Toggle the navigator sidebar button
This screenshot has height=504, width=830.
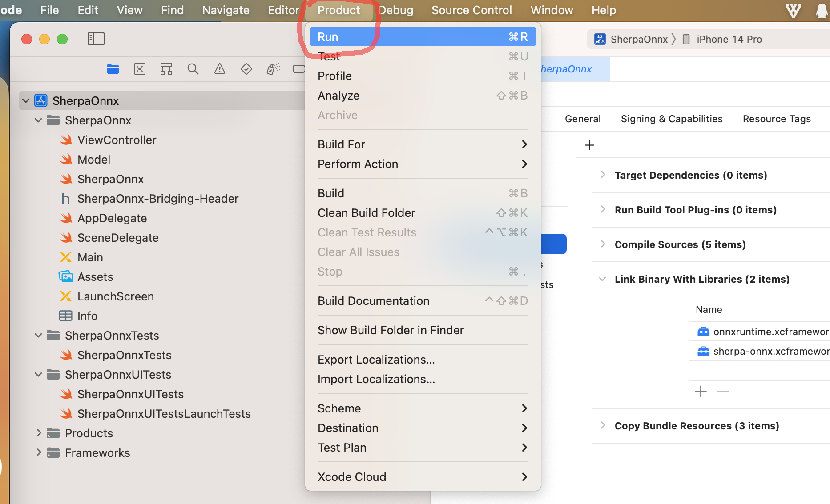click(x=96, y=39)
